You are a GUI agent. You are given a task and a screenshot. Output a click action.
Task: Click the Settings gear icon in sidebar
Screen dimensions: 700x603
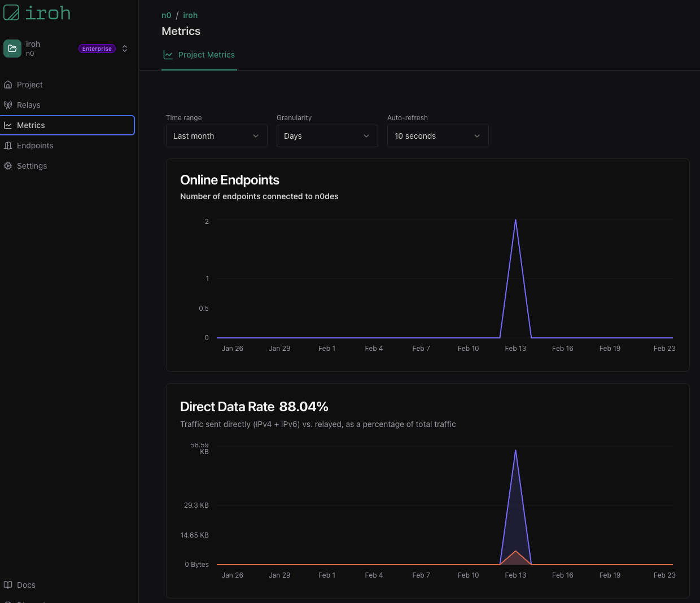[x=8, y=166]
